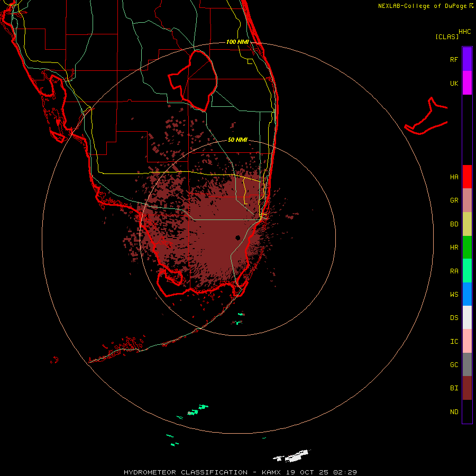Click the DS white legend swatch

click(467, 317)
